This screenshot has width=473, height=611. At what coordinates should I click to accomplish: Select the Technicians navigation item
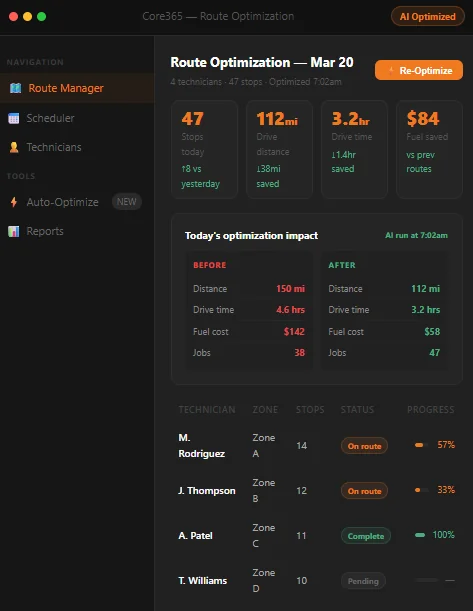(x=77, y=147)
